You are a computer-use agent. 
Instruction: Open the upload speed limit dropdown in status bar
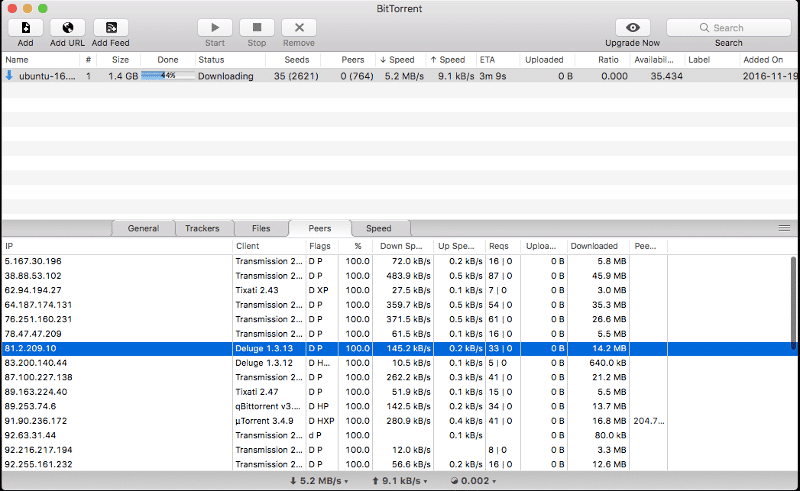click(399, 481)
